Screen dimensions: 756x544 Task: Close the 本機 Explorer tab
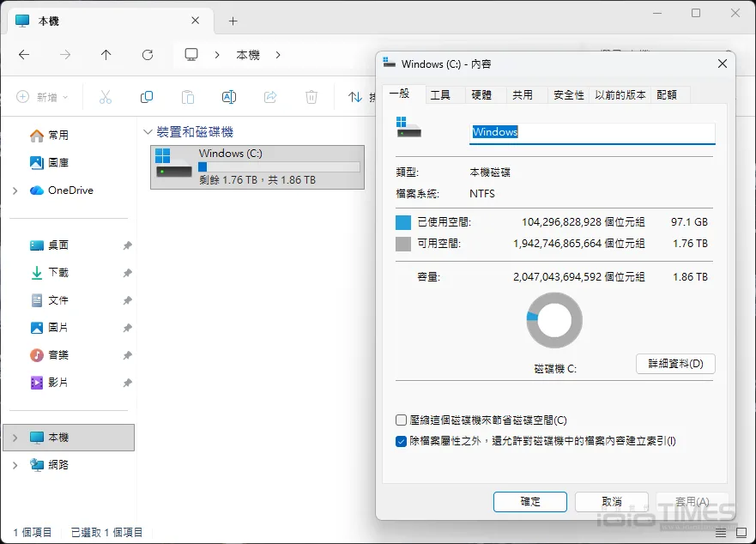click(196, 21)
